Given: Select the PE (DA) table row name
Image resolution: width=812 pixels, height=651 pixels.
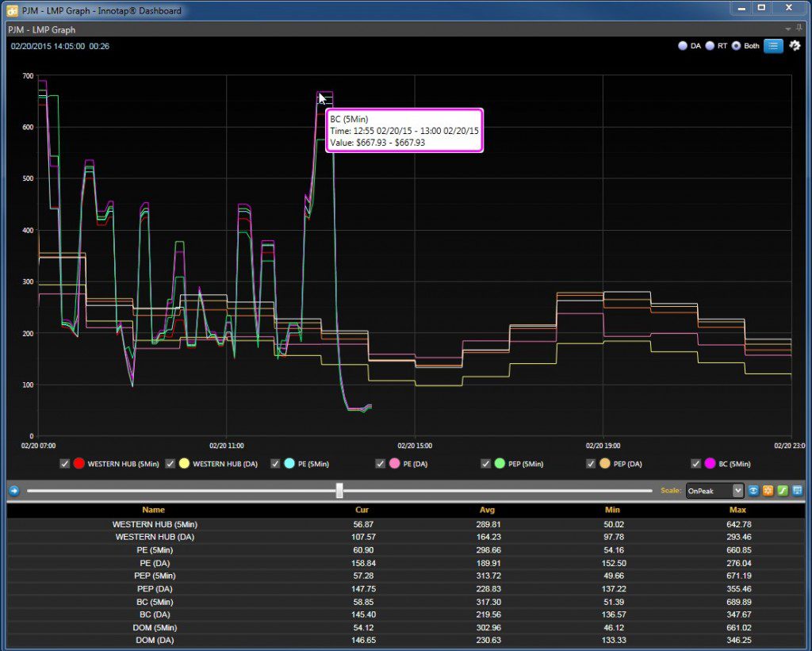Looking at the screenshot, I should [x=155, y=563].
